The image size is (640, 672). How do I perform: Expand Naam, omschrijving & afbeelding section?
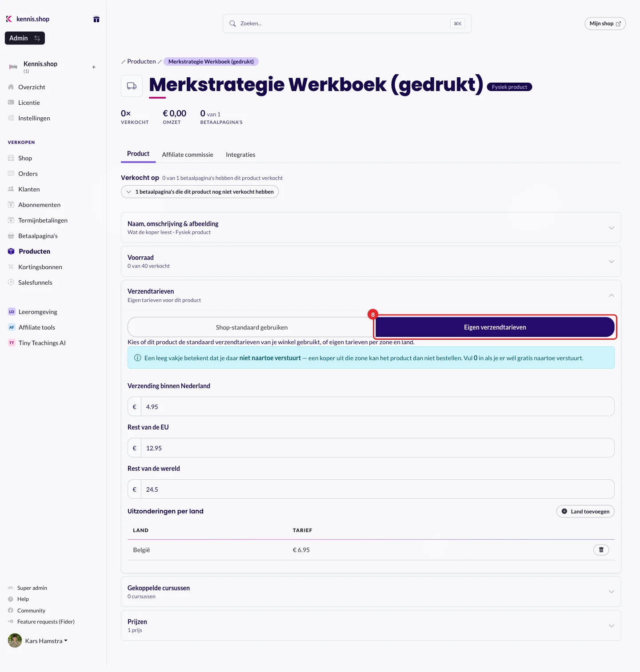tap(371, 227)
